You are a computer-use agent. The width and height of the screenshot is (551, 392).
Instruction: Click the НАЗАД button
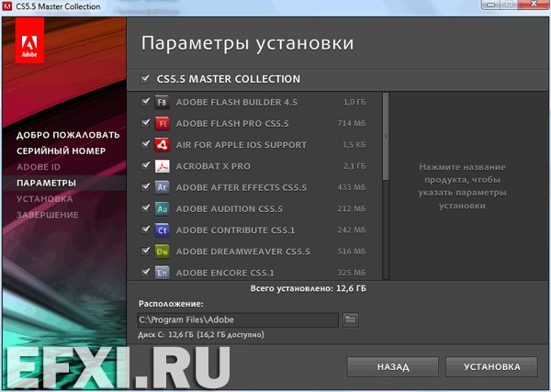393,367
